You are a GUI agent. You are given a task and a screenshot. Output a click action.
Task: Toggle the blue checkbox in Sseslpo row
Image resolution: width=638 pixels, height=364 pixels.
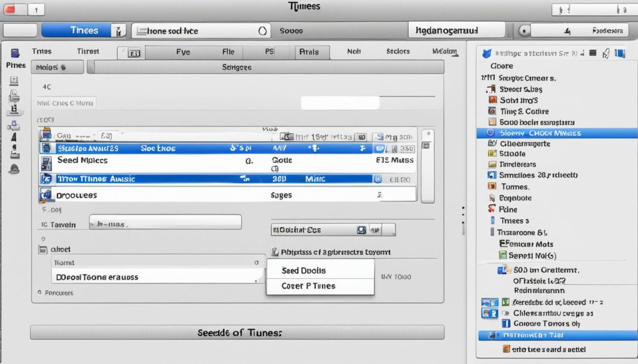[x=379, y=149]
